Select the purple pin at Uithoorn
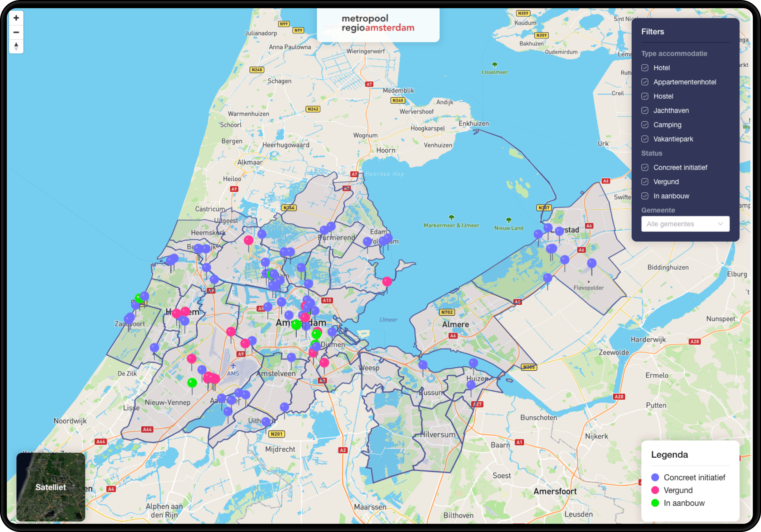 (x=266, y=422)
